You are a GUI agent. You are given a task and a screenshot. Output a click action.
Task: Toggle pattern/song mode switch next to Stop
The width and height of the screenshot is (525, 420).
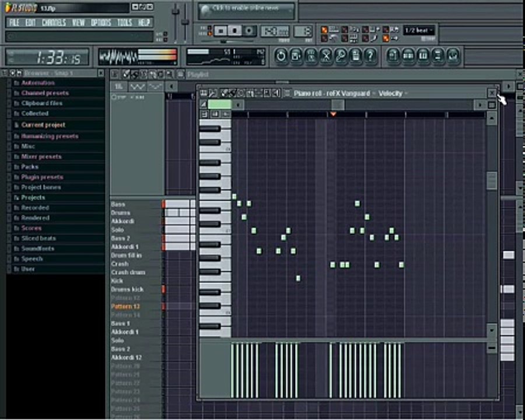tap(209, 30)
